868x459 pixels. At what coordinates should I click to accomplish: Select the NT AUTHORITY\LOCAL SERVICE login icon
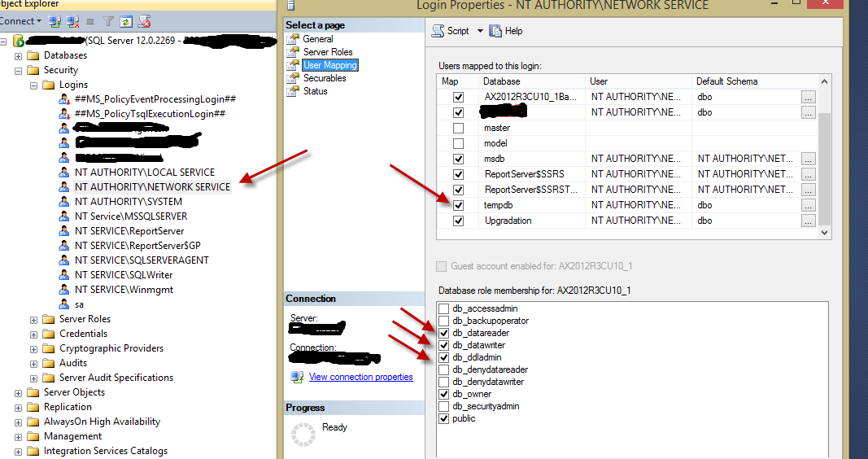64,173
